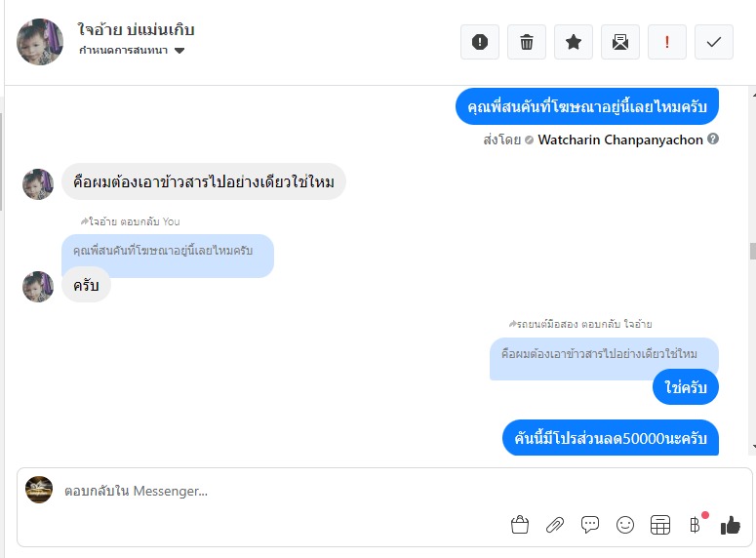The height and width of the screenshot is (558, 756).
Task: Click help icon next to Watcharin Chanpanyachon
Action: click(713, 139)
